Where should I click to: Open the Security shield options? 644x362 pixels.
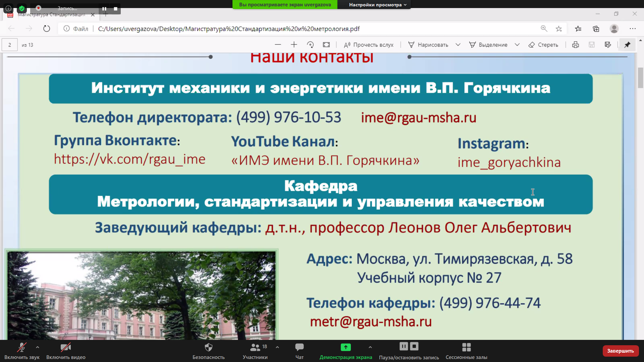tap(208, 351)
